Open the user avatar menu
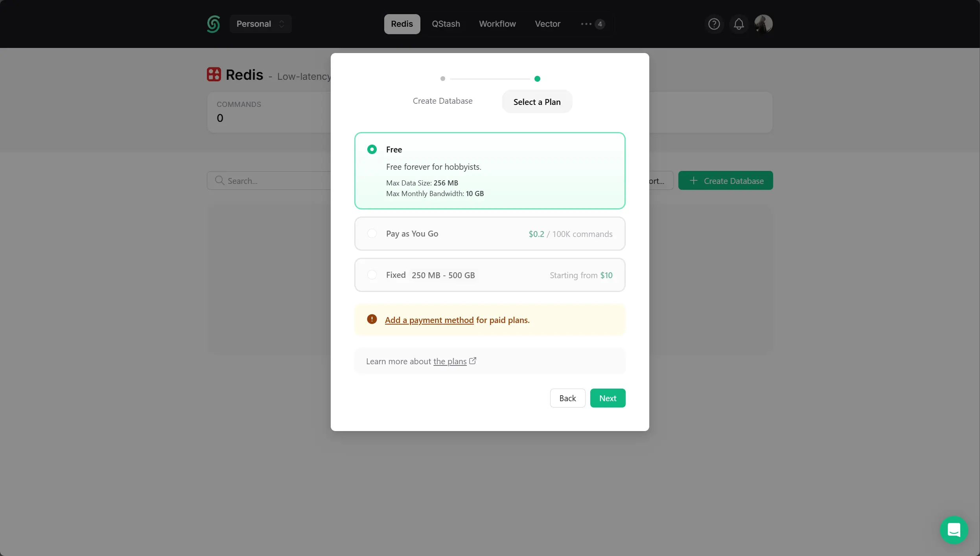The width and height of the screenshot is (980, 556). tap(763, 24)
